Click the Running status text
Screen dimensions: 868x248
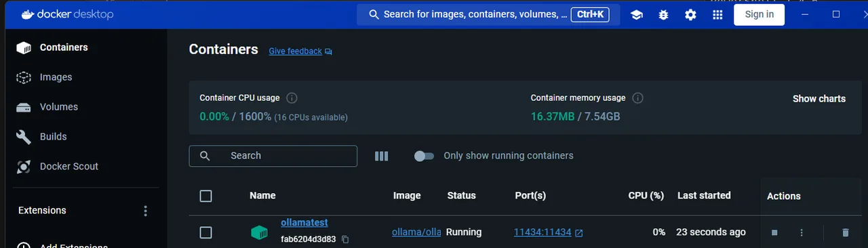pyautogui.click(x=464, y=232)
